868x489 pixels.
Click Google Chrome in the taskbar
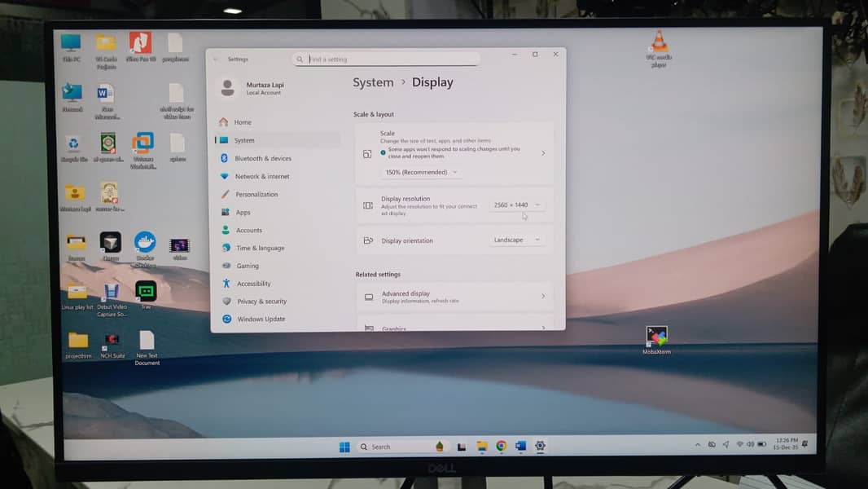(x=502, y=447)
